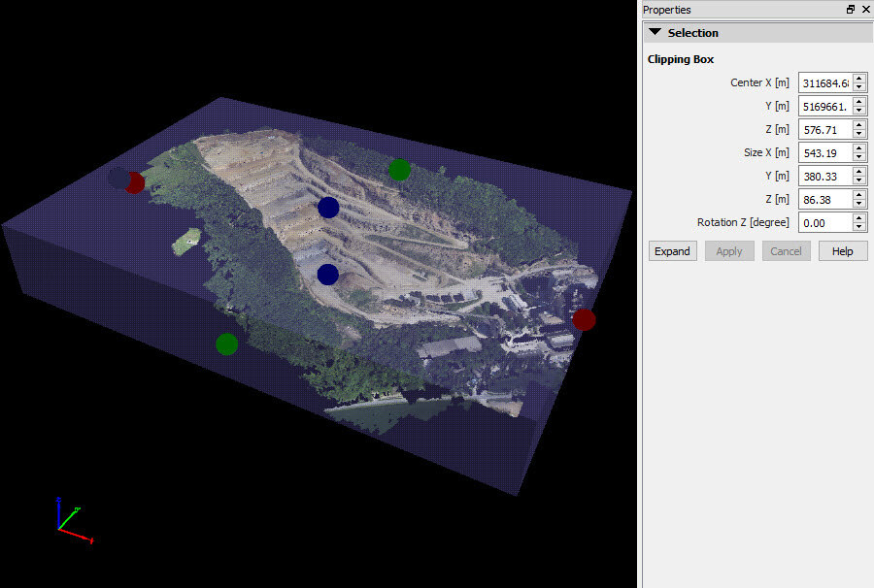Screen dimensions: 874x588
Task: Cancel the clipping box edits
Action: pos(786,250)
